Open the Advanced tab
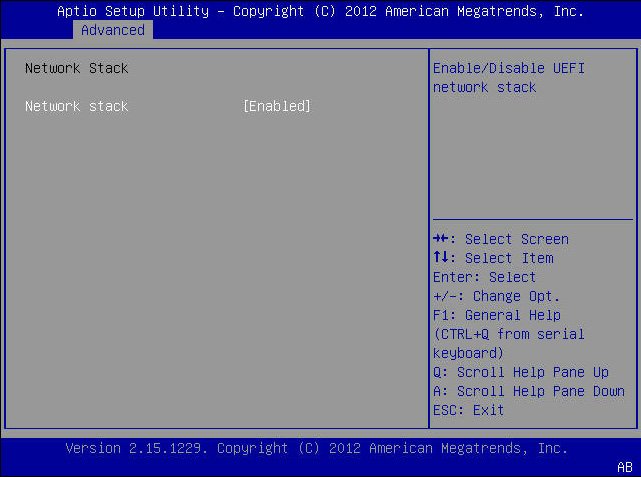641x477 pixels. click(113, 30)
